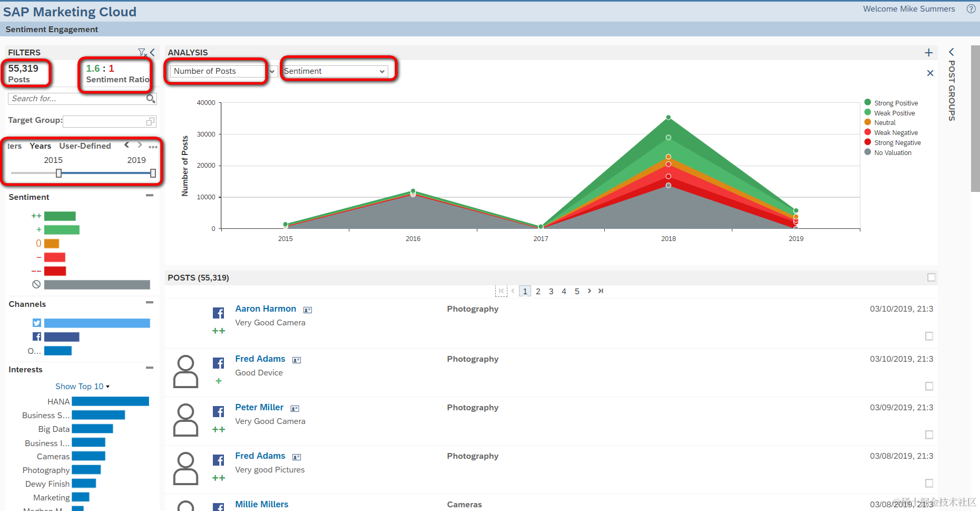The image size is (980, 511).
Task: Clear filters using the funnel icon
Action: 142,52
